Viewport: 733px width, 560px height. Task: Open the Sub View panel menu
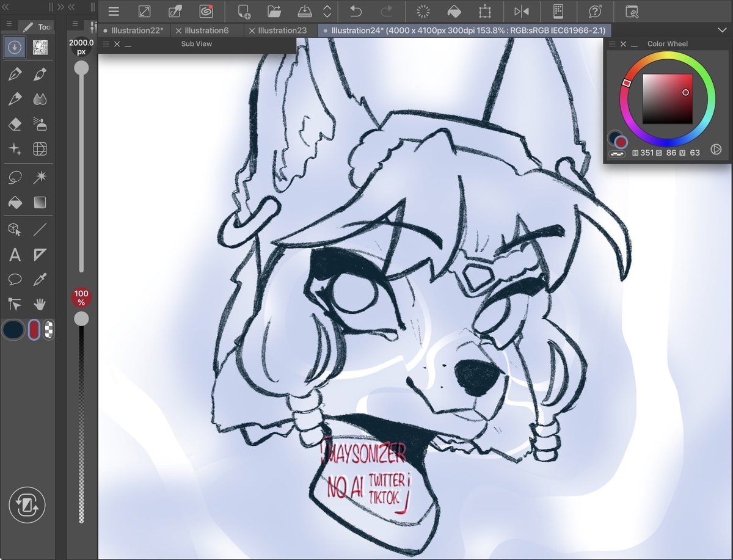[106, 44]
